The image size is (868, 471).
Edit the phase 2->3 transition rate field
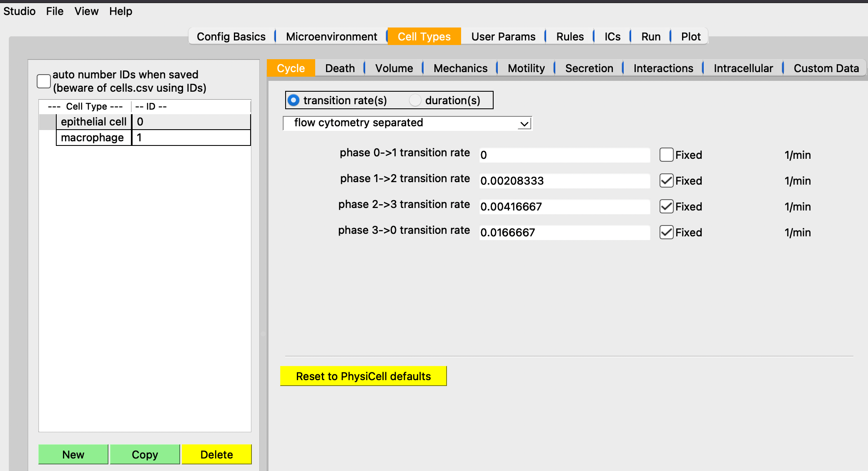click(564, 207)
